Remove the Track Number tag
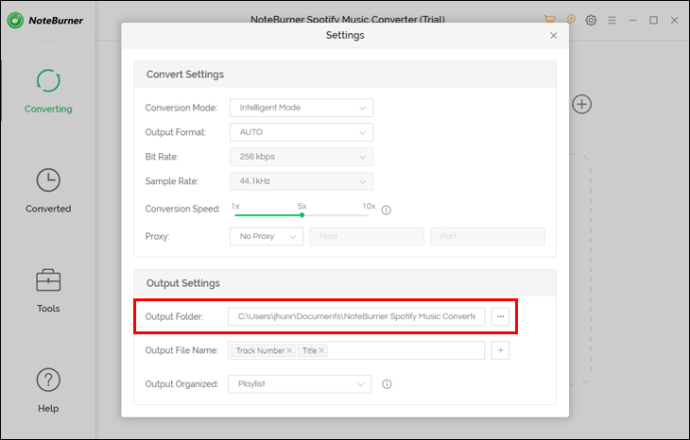 [289, 351]
